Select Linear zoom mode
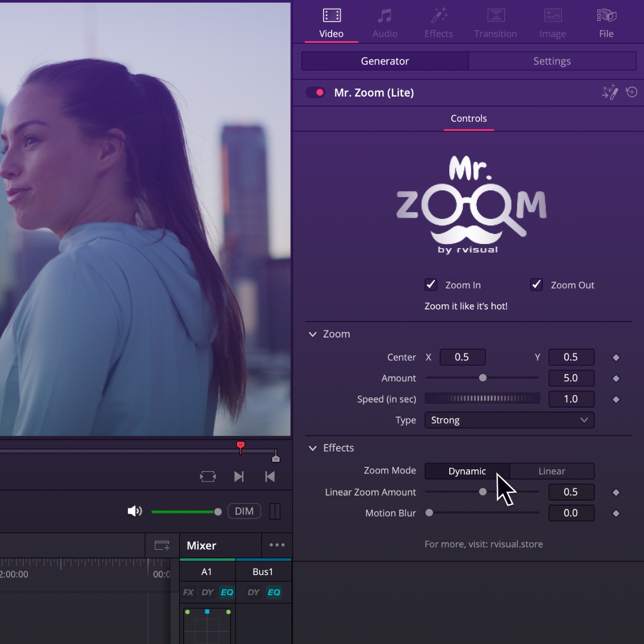The image size is (644, 644). [x=551, y=471]
